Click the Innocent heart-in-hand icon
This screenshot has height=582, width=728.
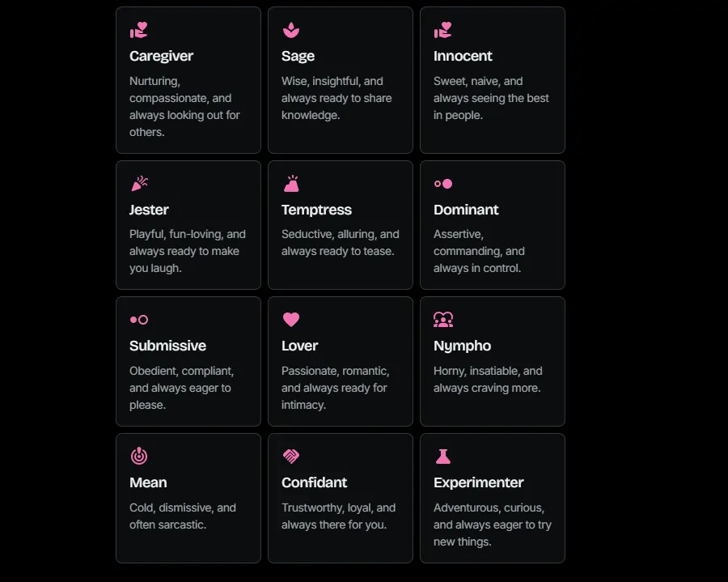click(442, 29)
